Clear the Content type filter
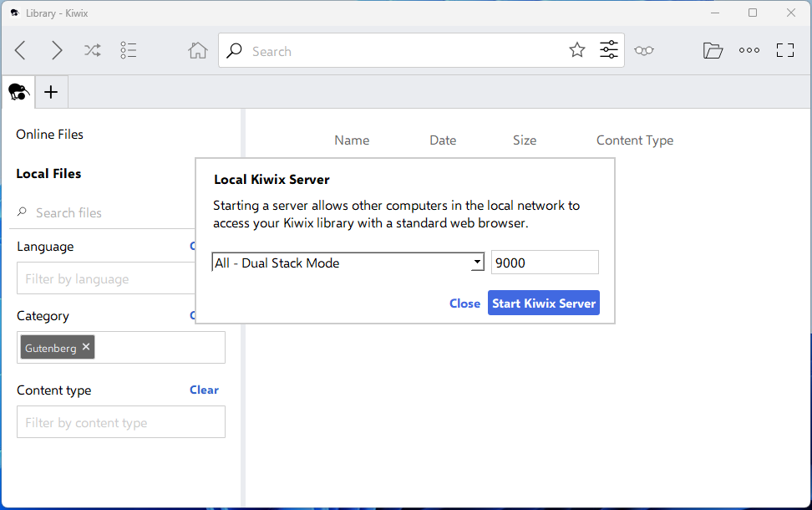 pyautogui.click(x=204, y=390)
